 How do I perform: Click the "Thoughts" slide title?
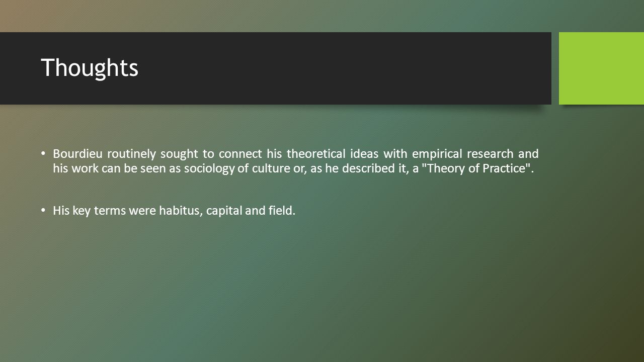tap(90, 67)
